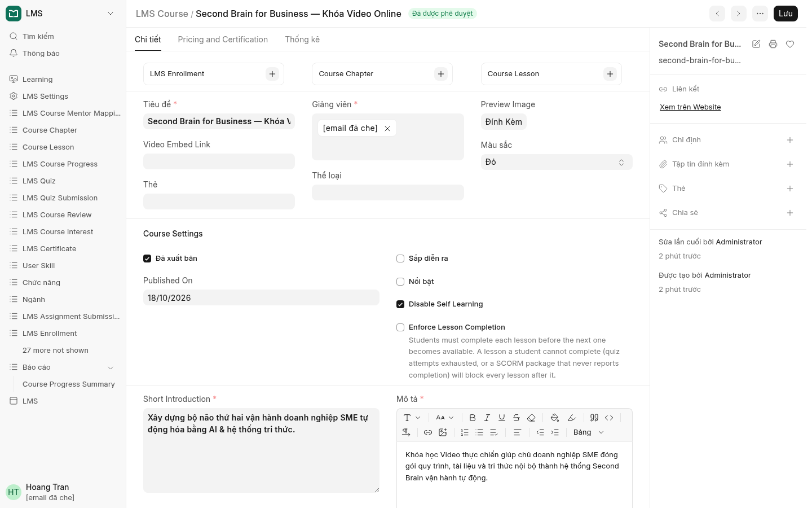Uncheck Disable Self Learning
812x508 pixels.
tap(400, 304)
